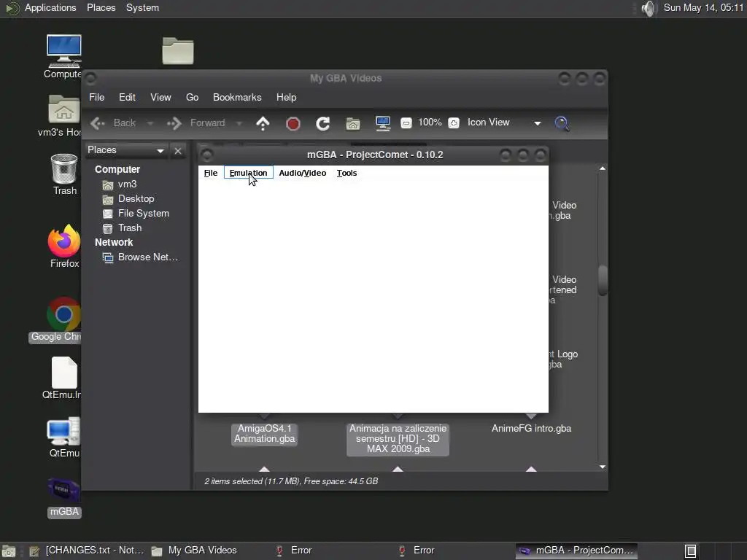Open the Go menu in file manager

[x=192, y=97]
